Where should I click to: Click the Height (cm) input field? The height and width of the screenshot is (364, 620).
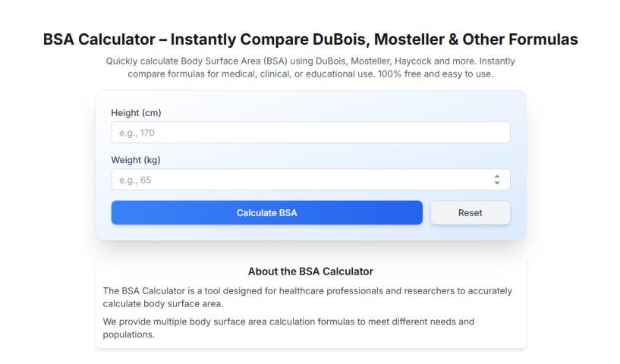pos(310,133)
